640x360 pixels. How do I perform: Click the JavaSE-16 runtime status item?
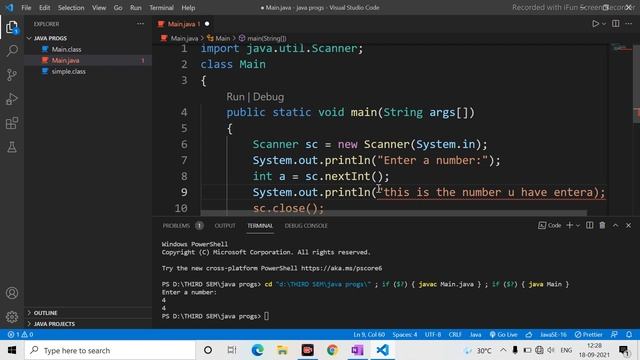(x=553, y=335)
